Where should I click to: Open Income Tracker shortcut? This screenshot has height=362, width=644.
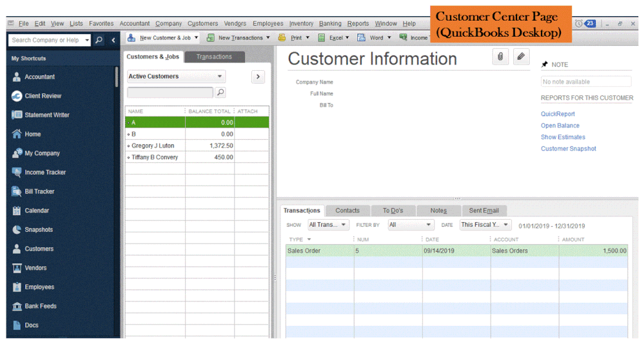click(x=39, y=172)
